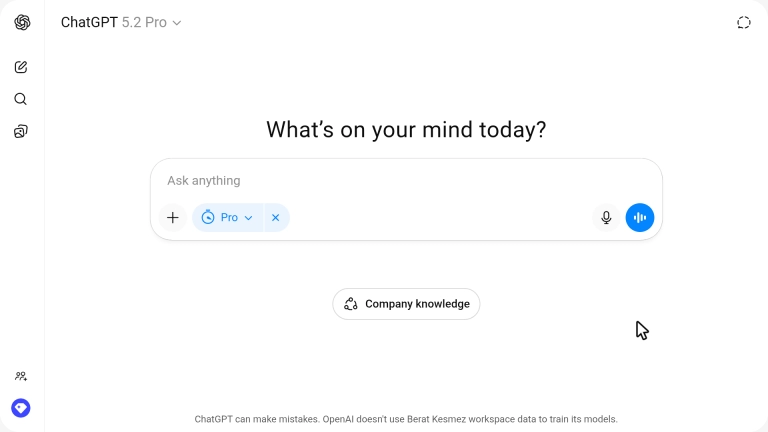
Task: Start dictation with the microphone icon
Action: click(x=606, y=217)
